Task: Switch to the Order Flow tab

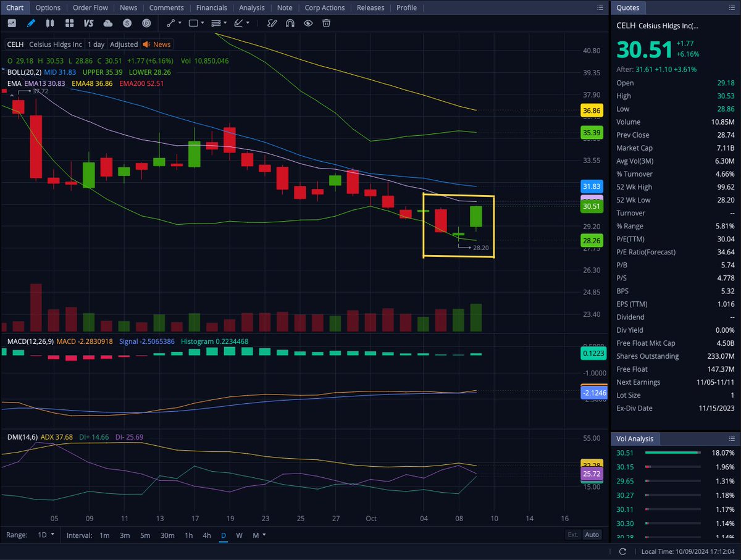Action: coord(90,7)
